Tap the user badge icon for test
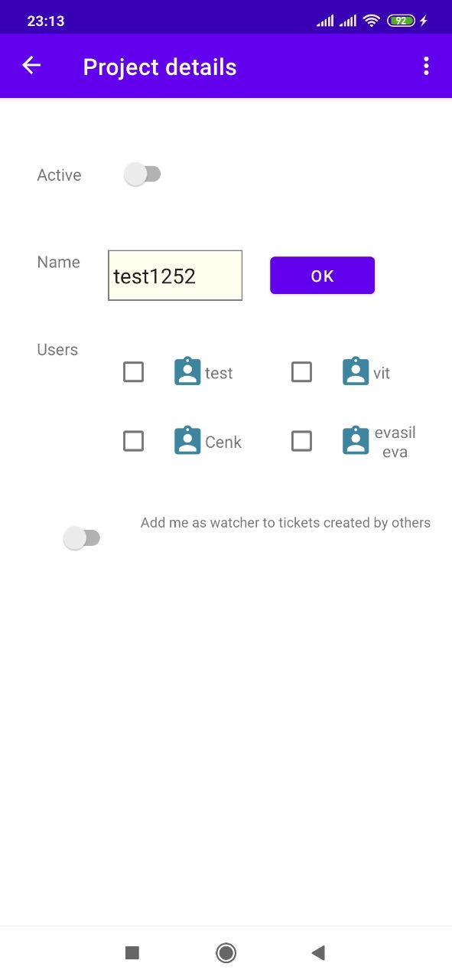Image resolution: width=452 pixels, height=980 pixels. pyautogui.click(x=187, y=371)
